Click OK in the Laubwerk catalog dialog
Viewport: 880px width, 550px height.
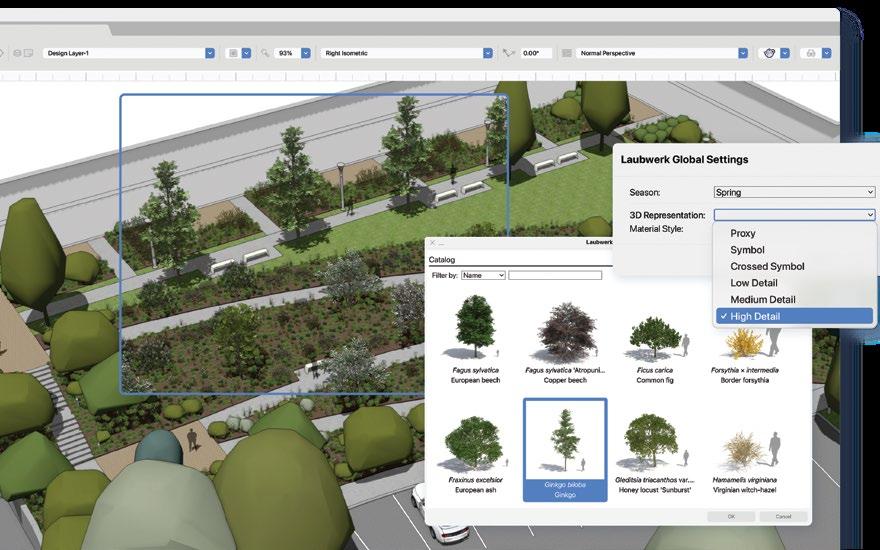(731, 516)
